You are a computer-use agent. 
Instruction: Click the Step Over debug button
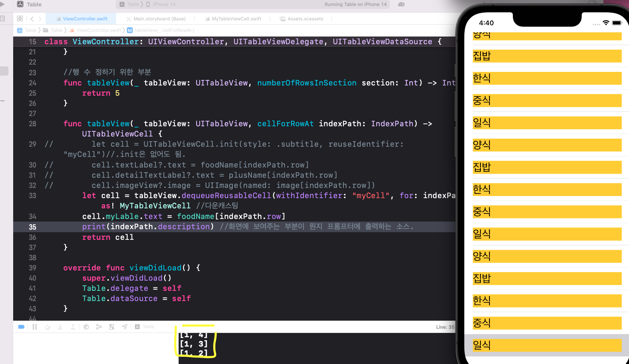pyautogui.click(x=48, y=327)
